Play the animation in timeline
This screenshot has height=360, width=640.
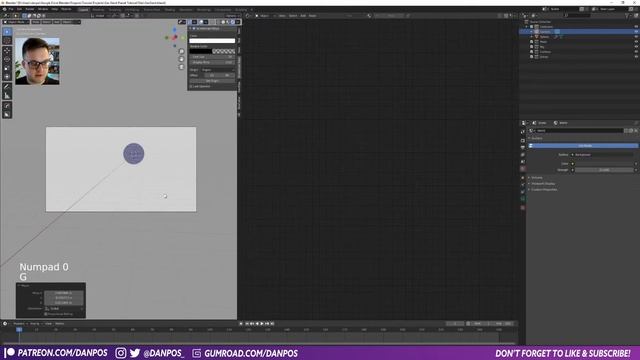[262, 324]
